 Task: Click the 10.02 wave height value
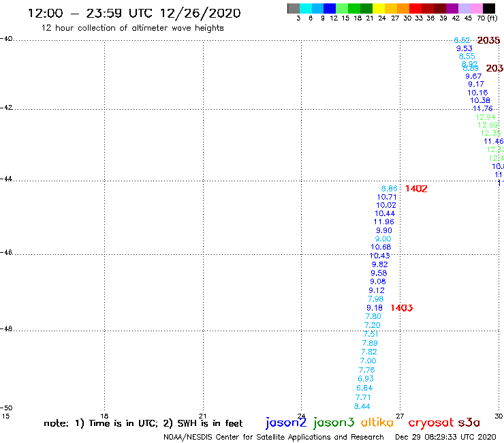coord(386,205)
